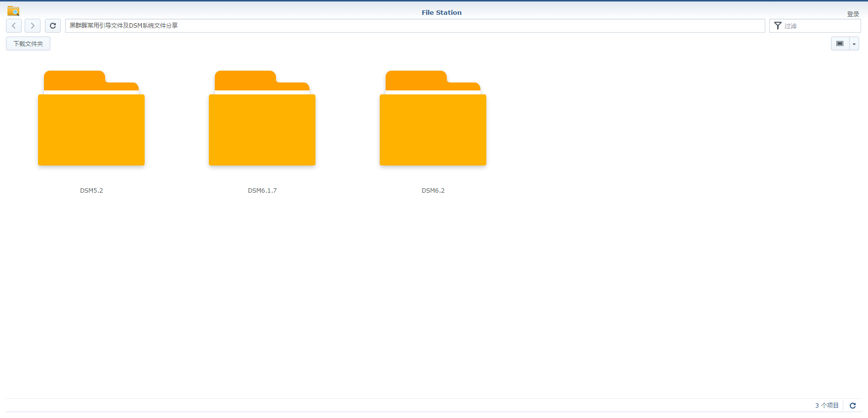Click the DSM6.1.7 folder name label

coord(262,191)
